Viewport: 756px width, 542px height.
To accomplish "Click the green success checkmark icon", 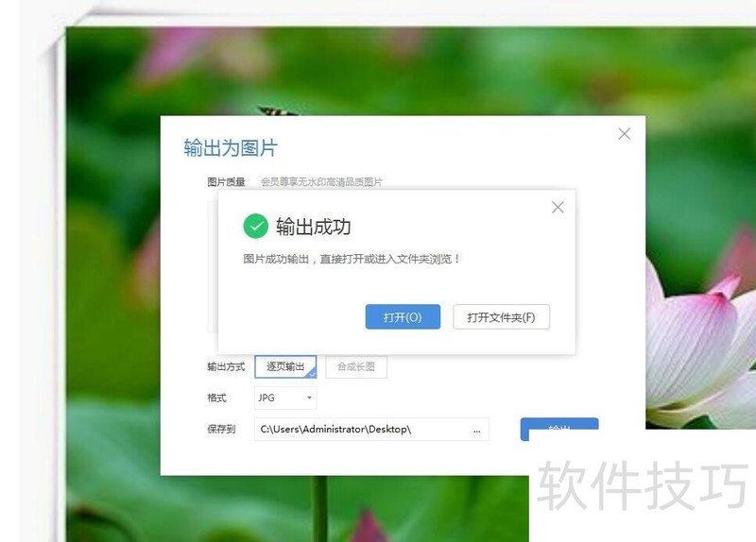I will click(255, 226).
